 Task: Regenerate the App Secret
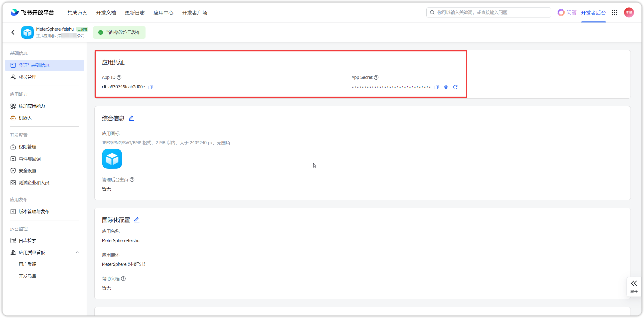click(x=455, y=87)
